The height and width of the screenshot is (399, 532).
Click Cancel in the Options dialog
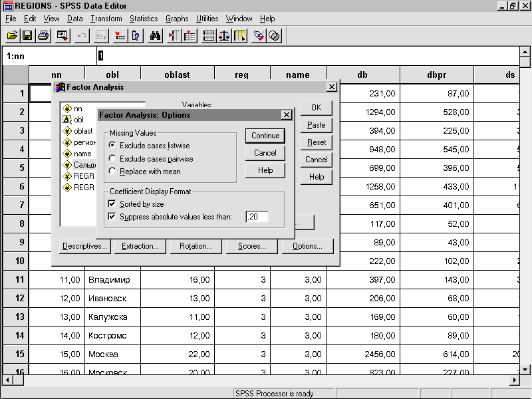click(265, 153)
